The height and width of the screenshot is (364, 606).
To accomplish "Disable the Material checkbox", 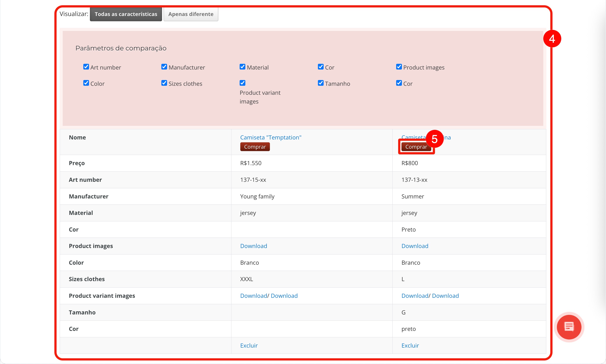I will (242, 67).
